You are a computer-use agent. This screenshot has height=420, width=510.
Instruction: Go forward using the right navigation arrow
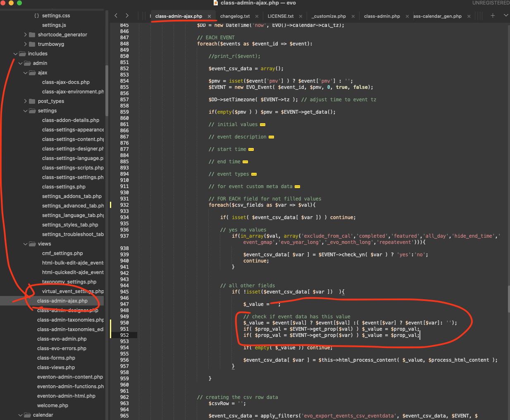point(127,16)
